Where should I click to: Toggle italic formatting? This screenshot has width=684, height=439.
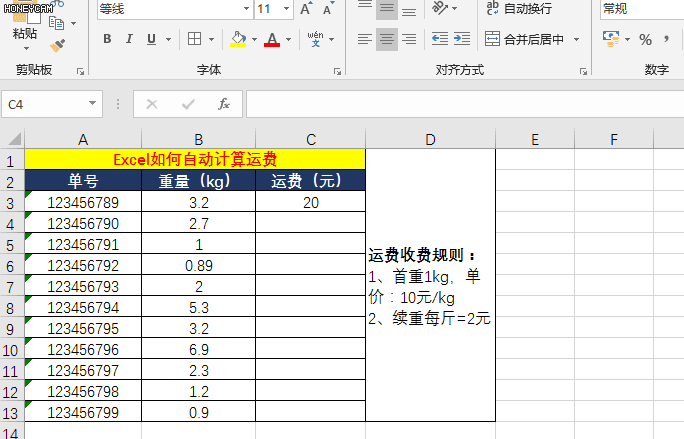(x=129, y=39)
